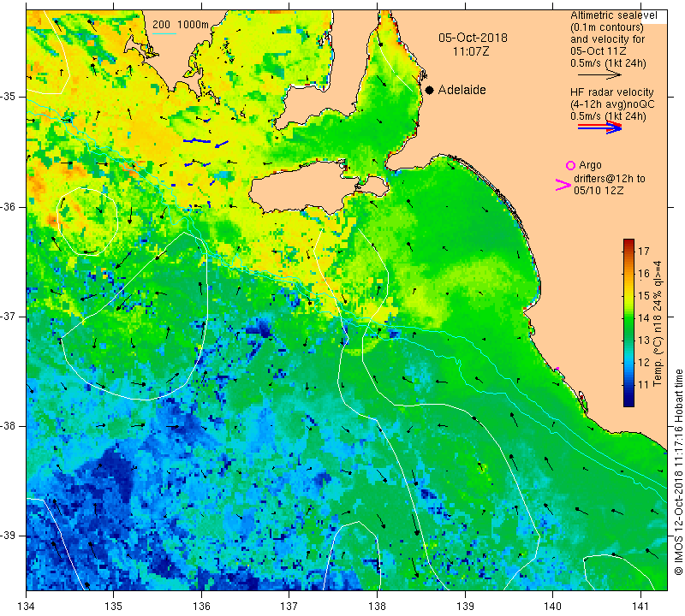The image size is (685, 616).
Task: Click the Adelaide city label
Action: [462, 90]
